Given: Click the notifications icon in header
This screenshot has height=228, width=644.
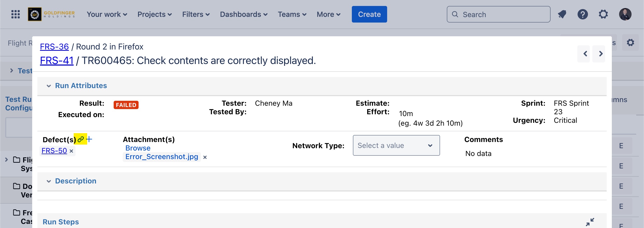Looking at the screenshot, I should (x=562, y=14).
